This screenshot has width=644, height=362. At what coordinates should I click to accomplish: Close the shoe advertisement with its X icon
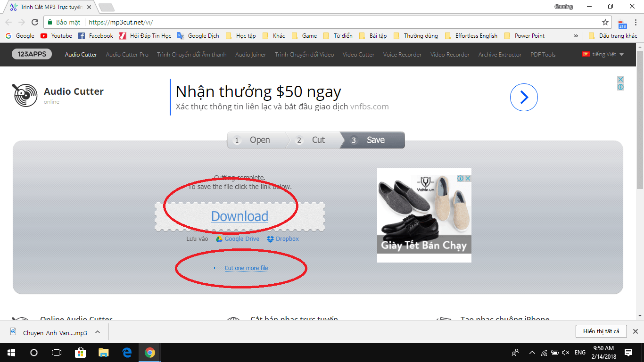(467, 178)
